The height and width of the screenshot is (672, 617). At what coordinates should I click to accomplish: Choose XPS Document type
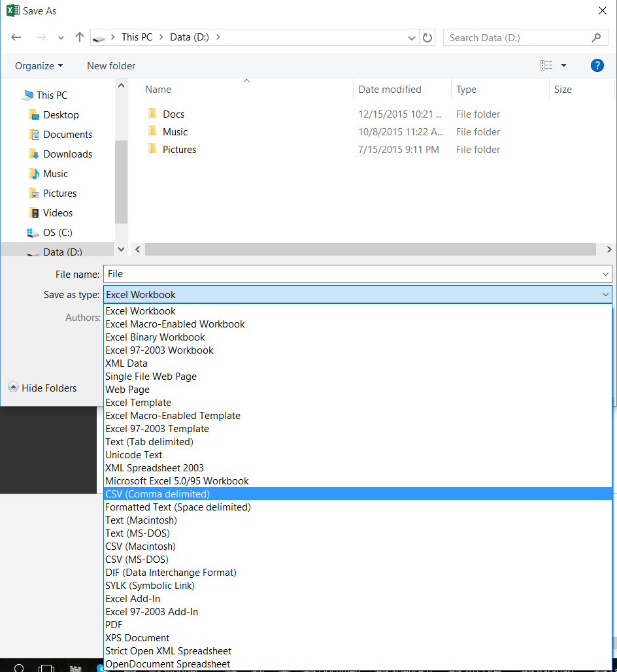[358, 638]
